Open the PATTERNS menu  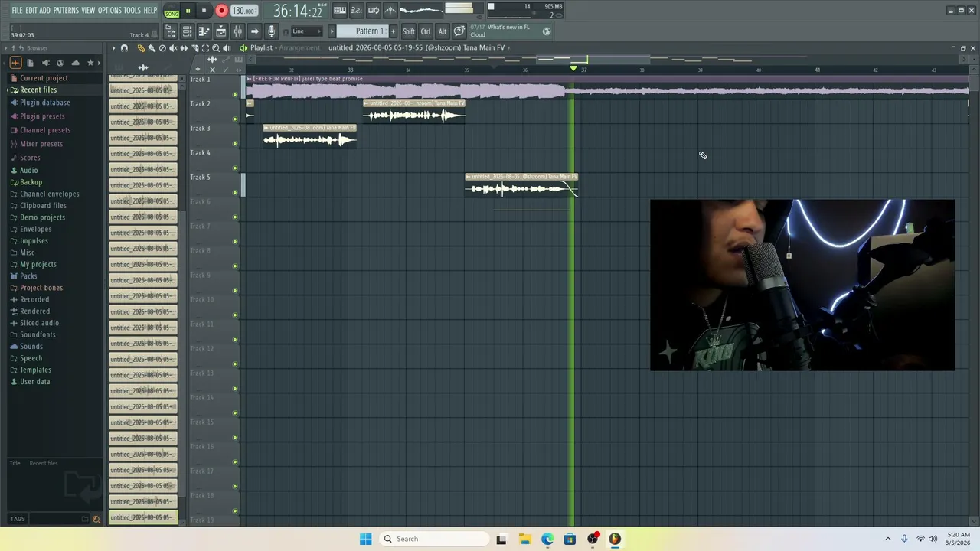coord(66,11)
